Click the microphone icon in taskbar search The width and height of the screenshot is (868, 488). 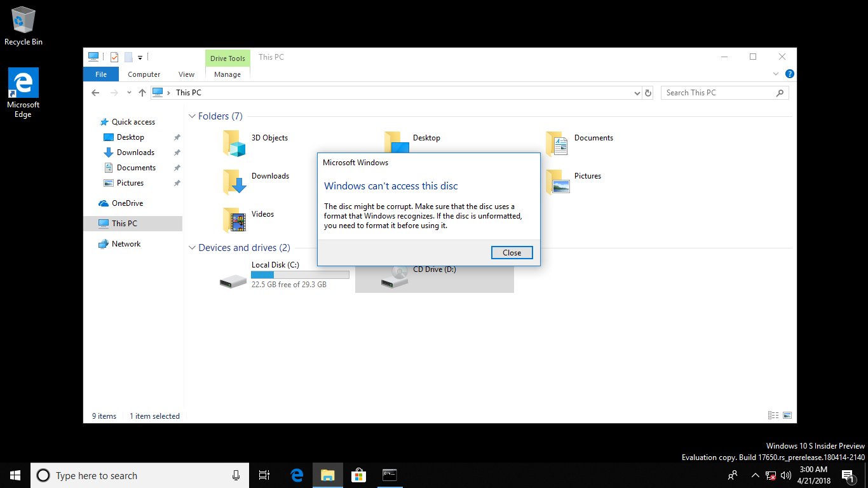pos(236,475)
